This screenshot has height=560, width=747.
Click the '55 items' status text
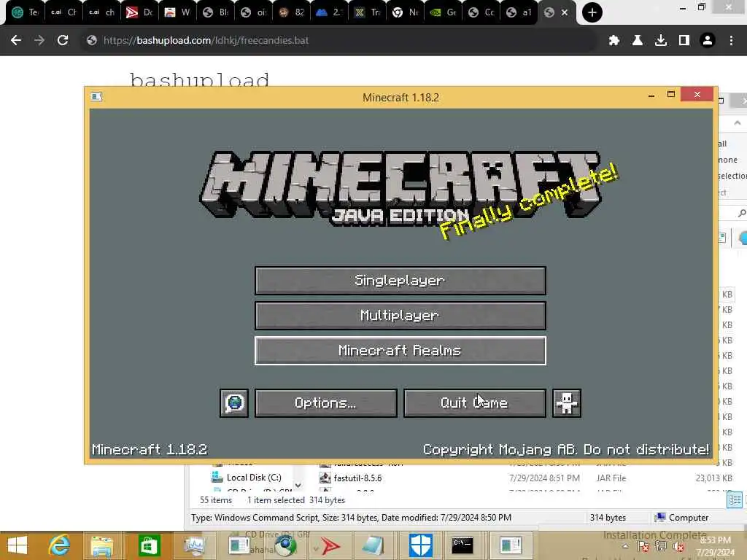[216, 500]
